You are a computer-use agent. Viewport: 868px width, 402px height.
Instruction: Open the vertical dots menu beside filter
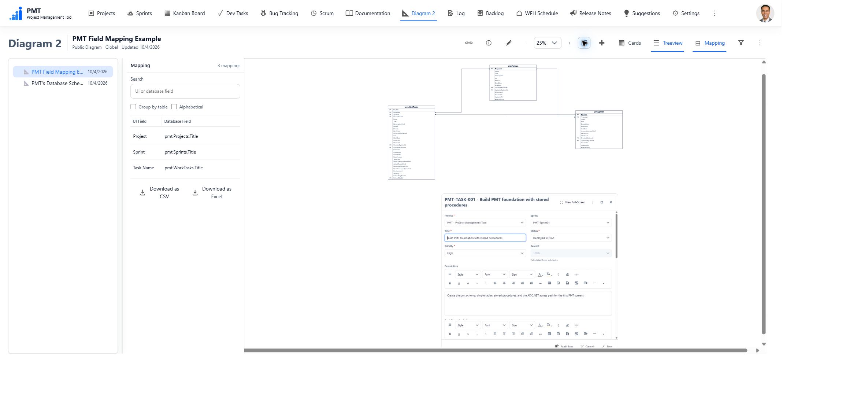(760, 43)
